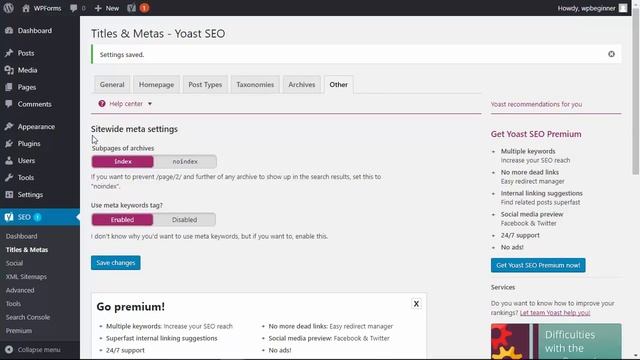Follow the Let team Yoast help you link
The image size is (640, 360).
point(555,313)
